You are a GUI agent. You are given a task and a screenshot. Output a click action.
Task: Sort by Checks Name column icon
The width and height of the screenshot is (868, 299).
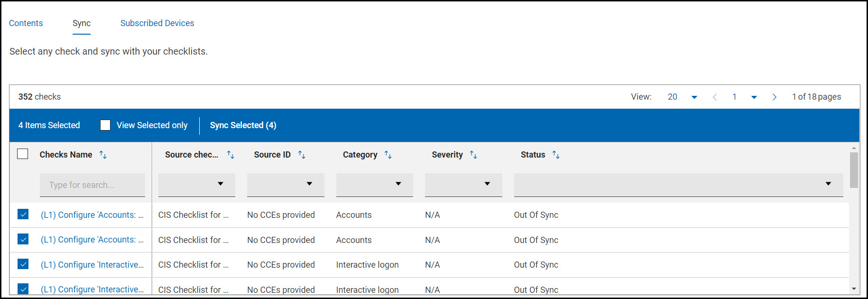pos(103,155)
